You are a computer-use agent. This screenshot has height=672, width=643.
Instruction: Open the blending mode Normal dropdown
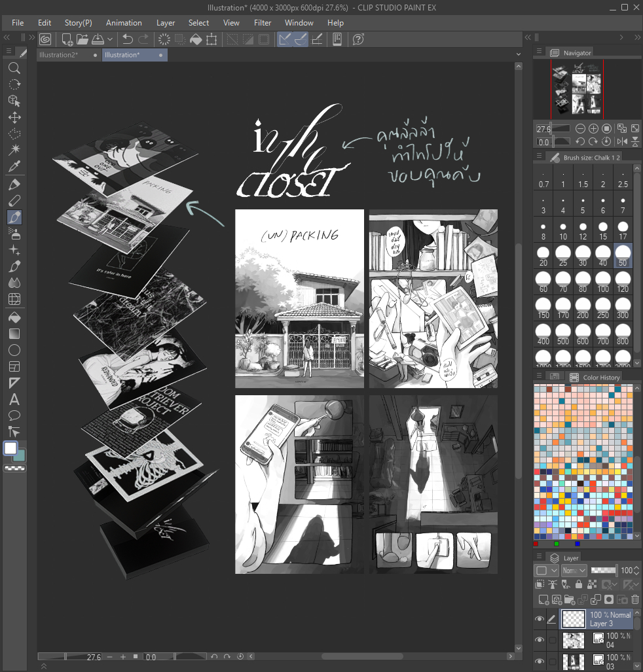tap(574, 571)
